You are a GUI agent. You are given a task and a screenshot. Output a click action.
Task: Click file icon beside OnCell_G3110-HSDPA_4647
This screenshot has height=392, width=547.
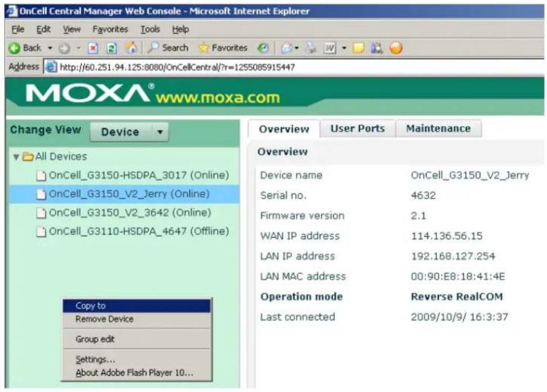click(x=41, y=231)
